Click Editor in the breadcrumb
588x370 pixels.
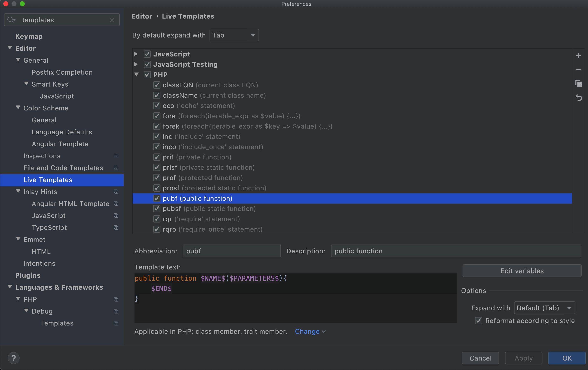tap(142, 16)
